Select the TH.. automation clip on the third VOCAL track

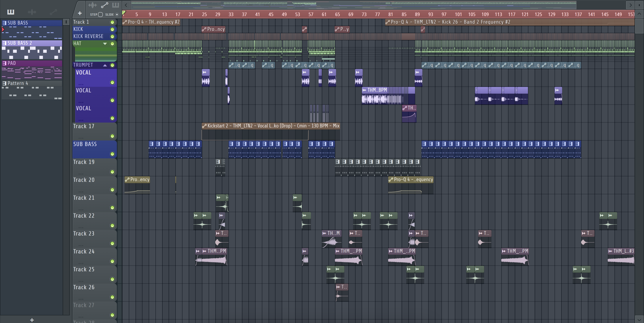409,114
